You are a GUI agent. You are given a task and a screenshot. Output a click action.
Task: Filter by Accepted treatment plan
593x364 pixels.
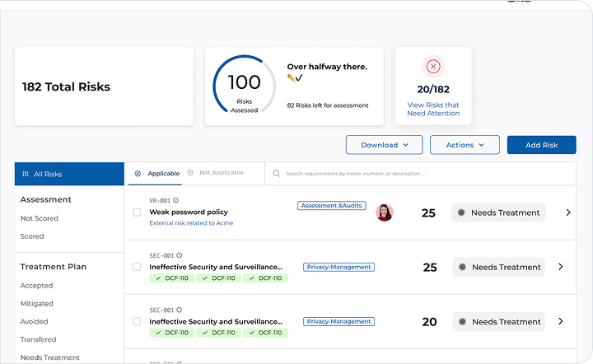point(37,286)
